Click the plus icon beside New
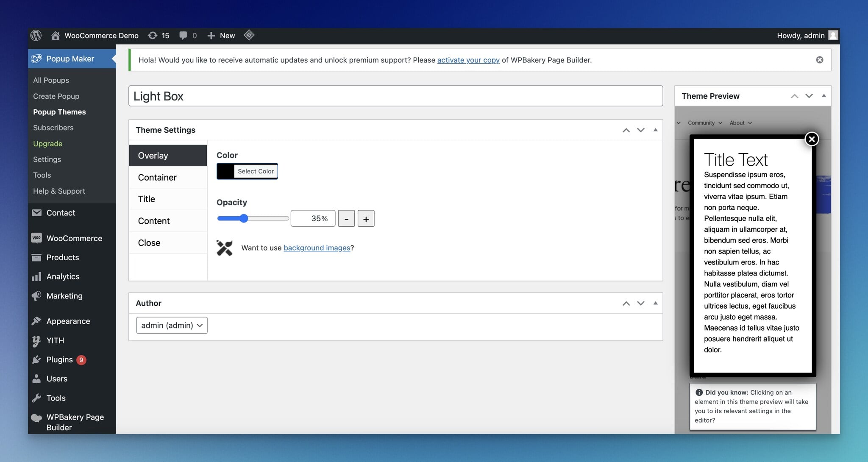The height and width of the screenshot is (462, 868). point(211,36)
